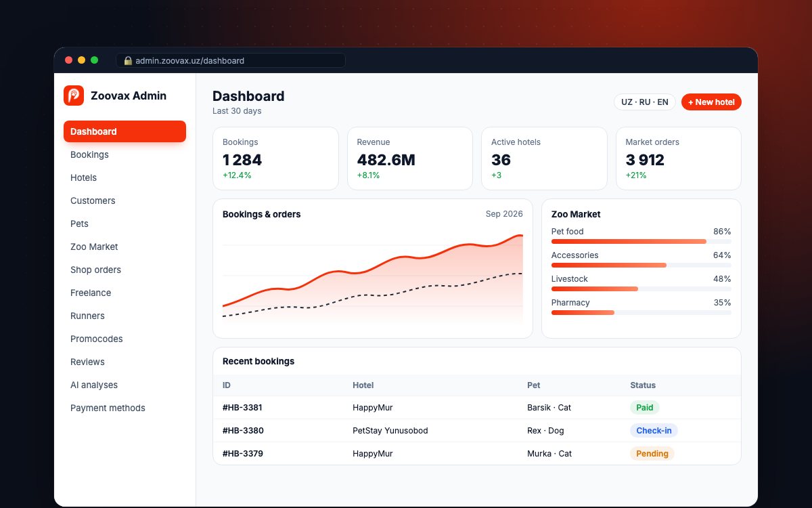The height and width of the screenshot is (508, 812).
Task: Click the Pet food progress bar
Action: (641, 241)
